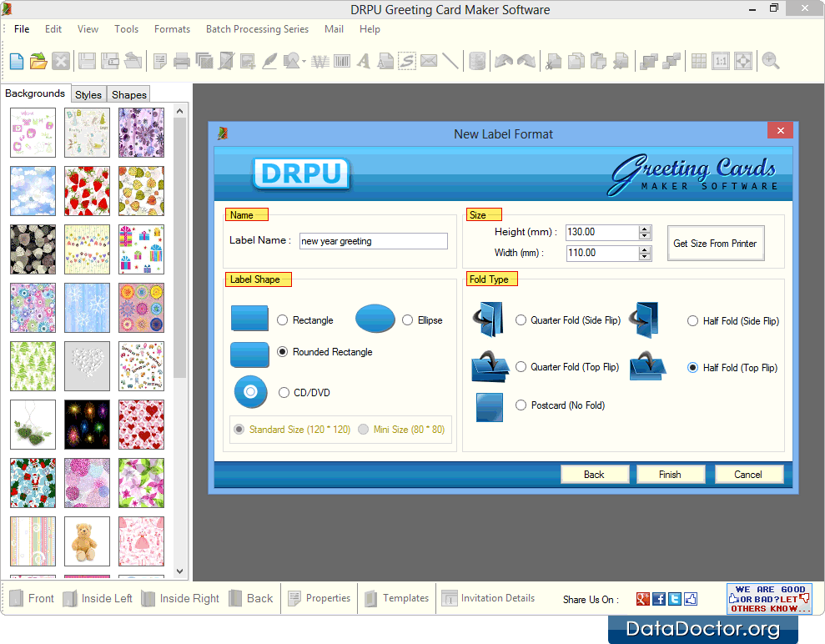Click the Finish button
Image resolution: width=825 pixels, height=644 pixels.
671,475
